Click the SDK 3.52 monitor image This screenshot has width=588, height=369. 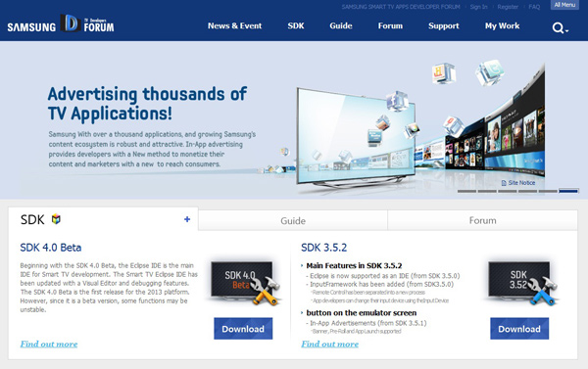coord(522,282)
